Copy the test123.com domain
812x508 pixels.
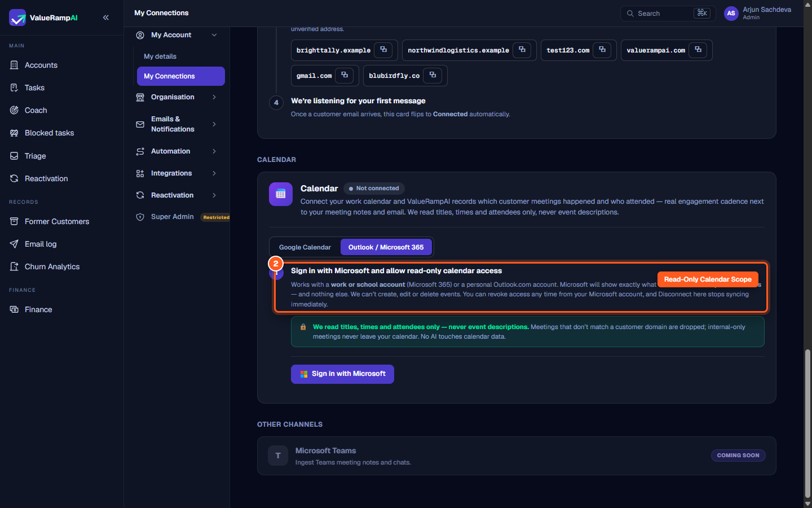(602, 50)
